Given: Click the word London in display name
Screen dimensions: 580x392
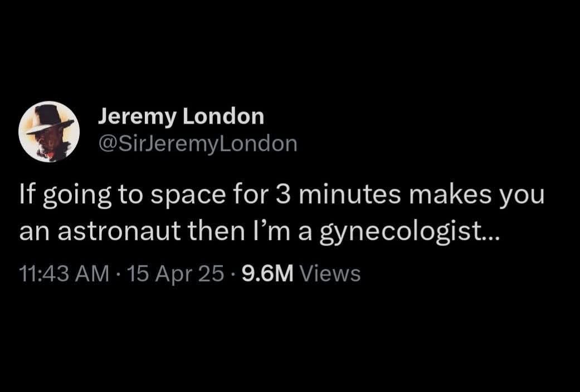Looking at the screenshot, I should tap(223, 116).
